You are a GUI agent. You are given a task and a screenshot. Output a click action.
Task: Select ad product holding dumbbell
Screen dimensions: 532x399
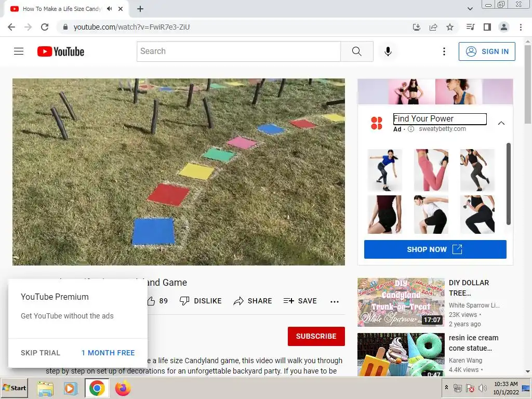(x=477, y=215)
